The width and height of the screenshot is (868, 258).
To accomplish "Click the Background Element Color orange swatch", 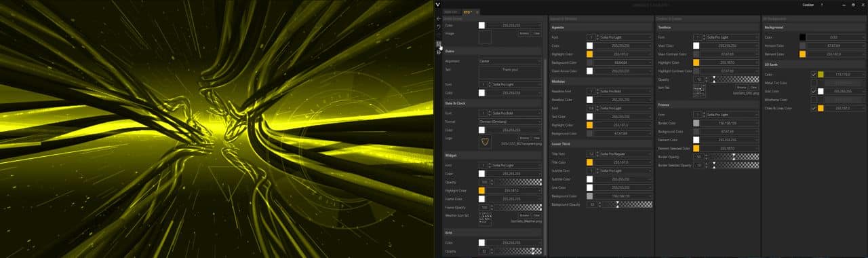I will click(802, 54).
